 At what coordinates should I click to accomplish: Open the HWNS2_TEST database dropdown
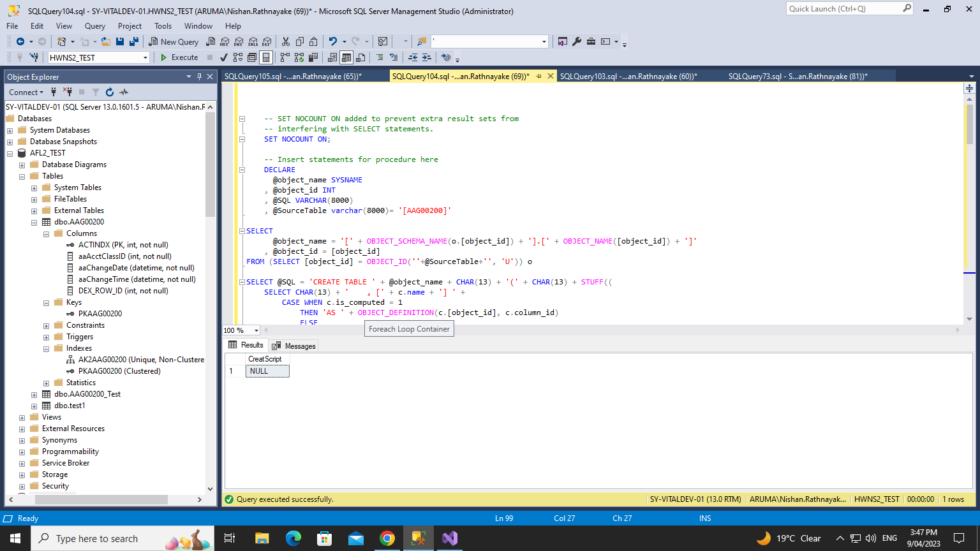(x=145, y=57)
